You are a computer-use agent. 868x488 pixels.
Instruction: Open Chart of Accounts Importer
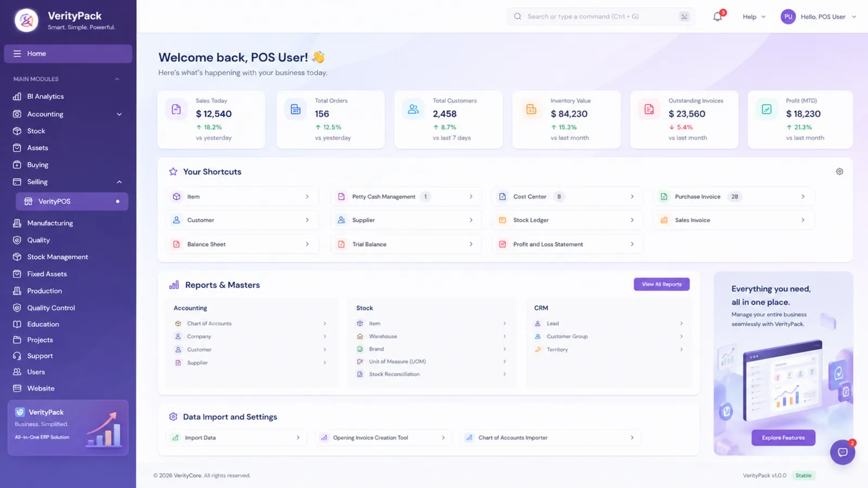pyautogui.click(x=551, y=438)
